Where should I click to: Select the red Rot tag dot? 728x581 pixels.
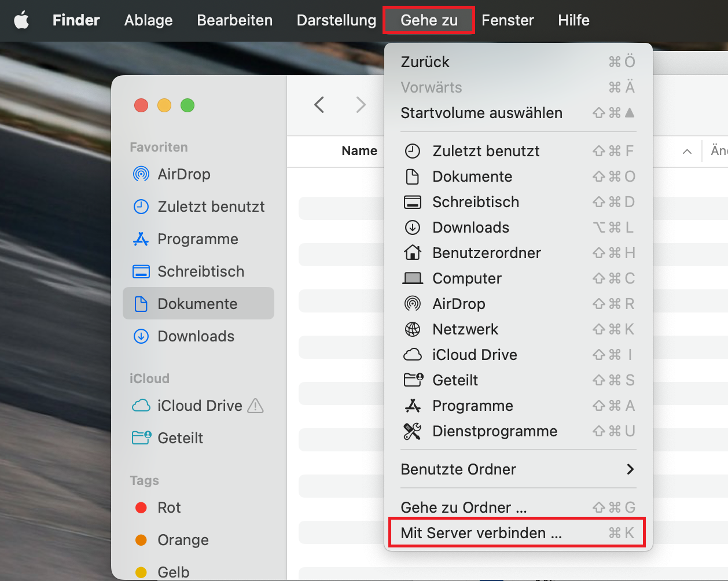141,508
